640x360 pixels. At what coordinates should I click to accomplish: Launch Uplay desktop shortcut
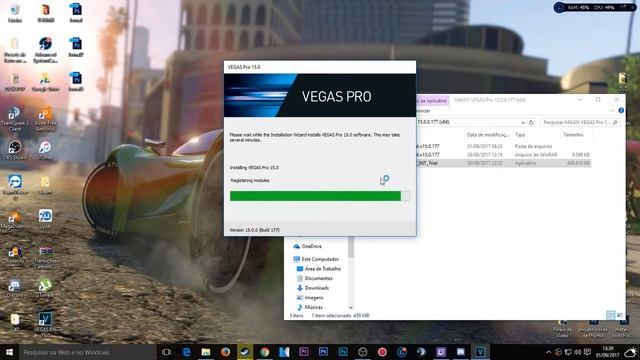45,219
